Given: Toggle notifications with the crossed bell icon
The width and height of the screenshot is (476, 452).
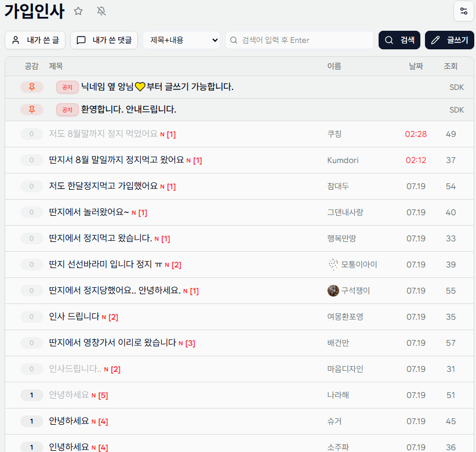Looking at the screenshot, I should pos(101,11).
